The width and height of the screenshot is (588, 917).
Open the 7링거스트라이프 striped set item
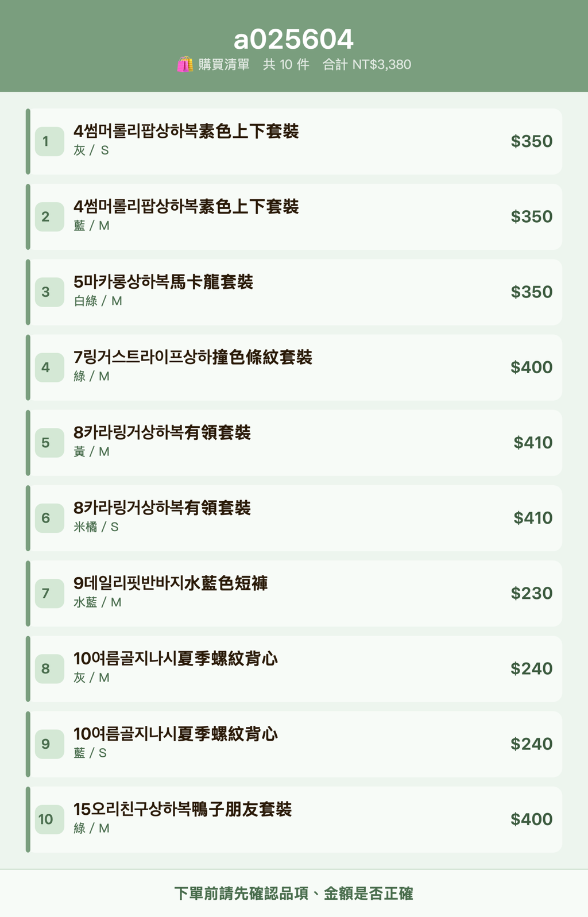coord(294,367)
